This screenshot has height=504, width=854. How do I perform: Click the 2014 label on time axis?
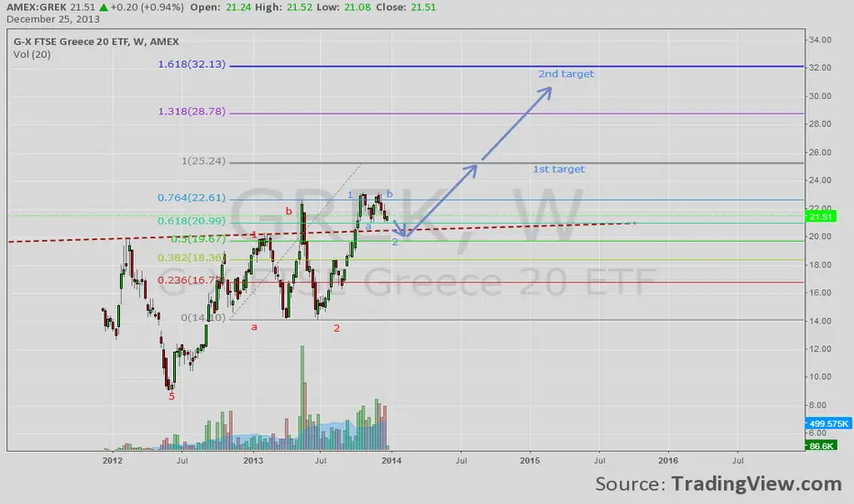(x=391, y=460)
